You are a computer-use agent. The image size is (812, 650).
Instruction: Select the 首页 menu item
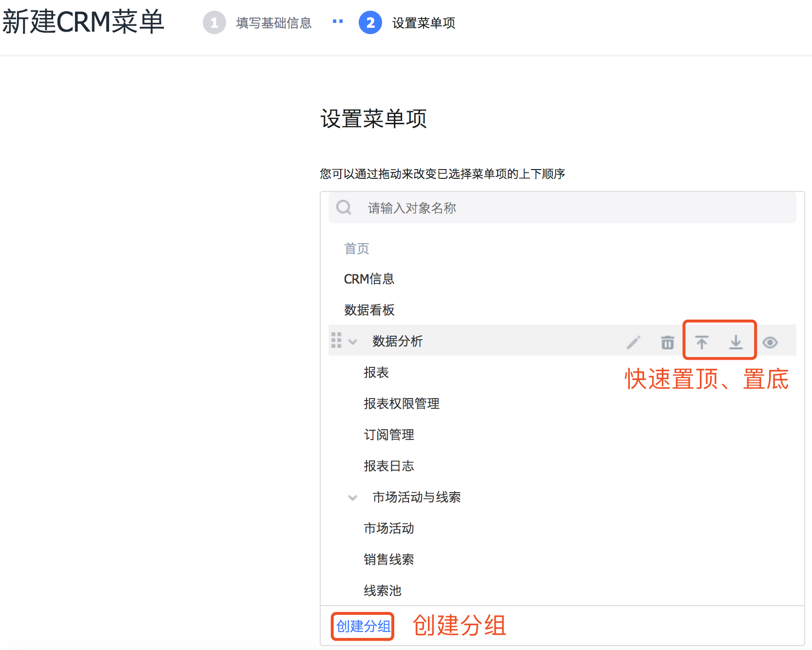357,249
